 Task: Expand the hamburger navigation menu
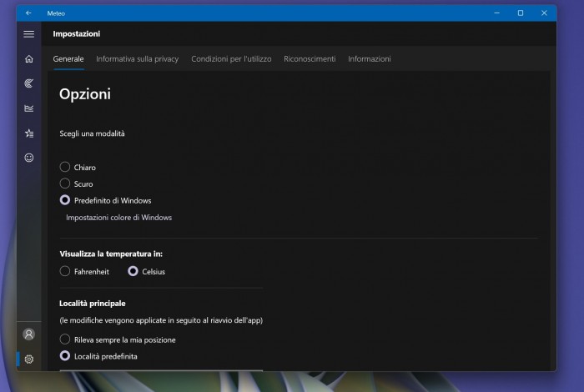(28, 34)
